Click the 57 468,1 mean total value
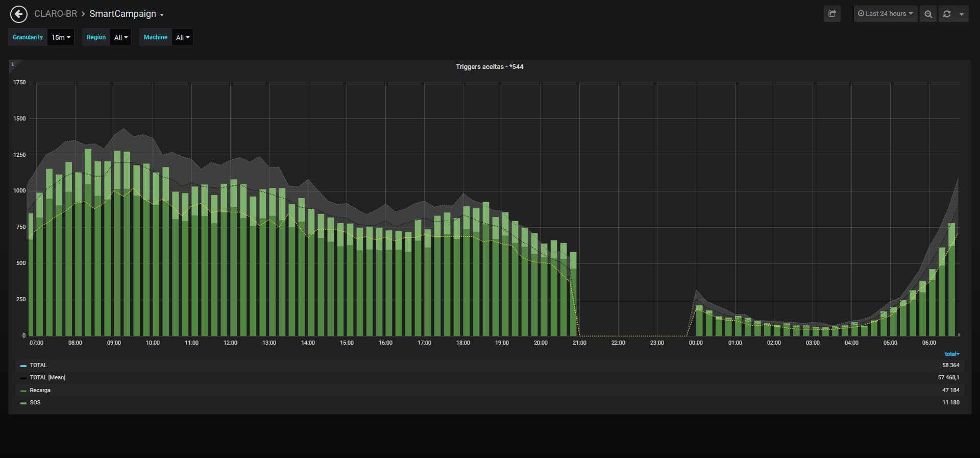Screen dimensions: 980x458 pyautogui.click(x=949, y=378)
